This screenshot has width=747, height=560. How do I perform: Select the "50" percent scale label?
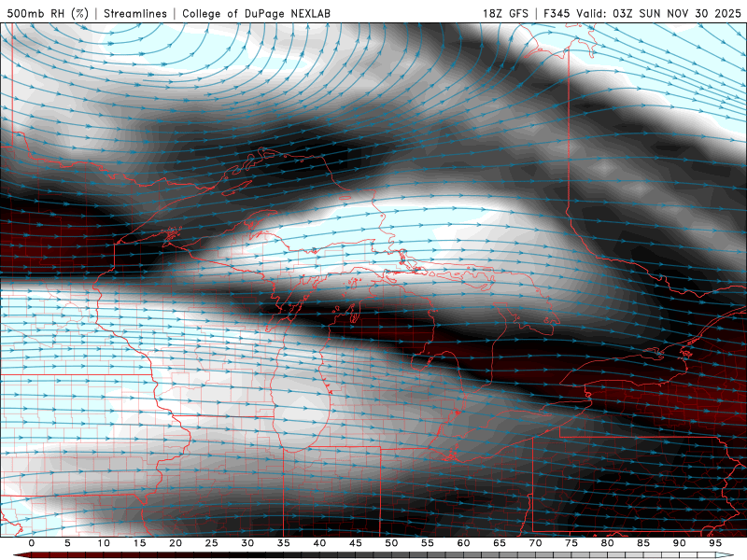(x=391, y=543)
